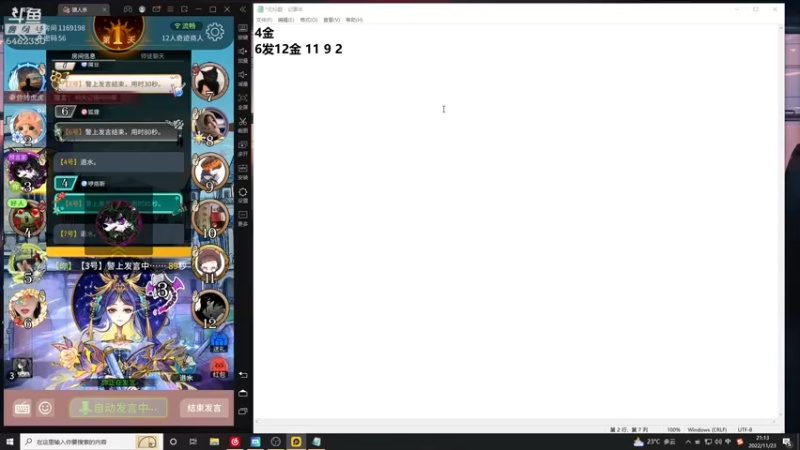Click the emulator key-mapping (按键) sidebar icon

(x=243, y=31)
